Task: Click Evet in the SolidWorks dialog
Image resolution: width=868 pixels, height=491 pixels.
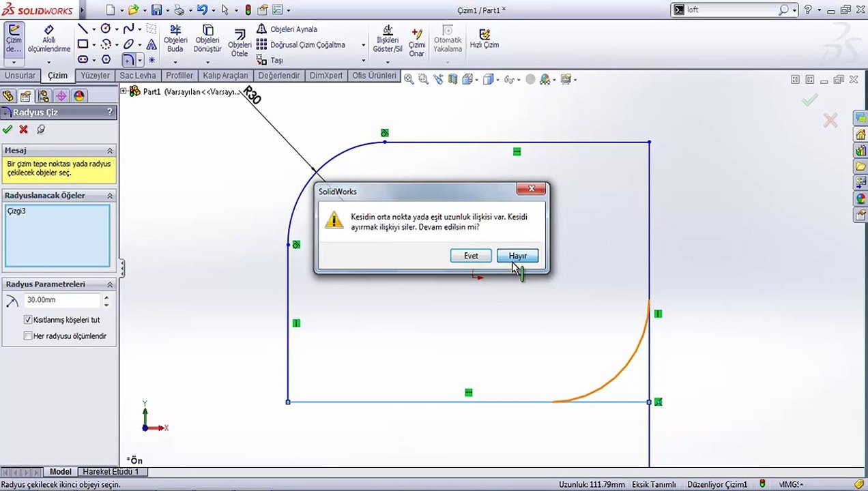Action: [471, 256]
